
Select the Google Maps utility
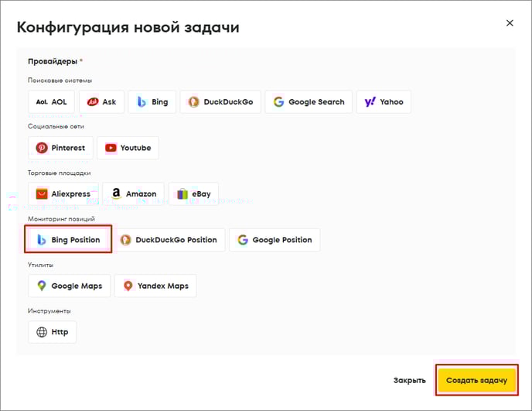(x=70, y=286)
